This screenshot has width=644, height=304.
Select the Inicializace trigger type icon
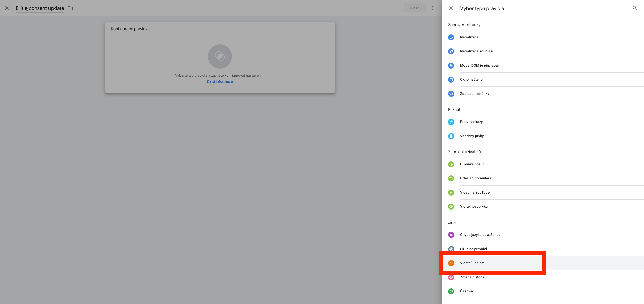(451, 37)
